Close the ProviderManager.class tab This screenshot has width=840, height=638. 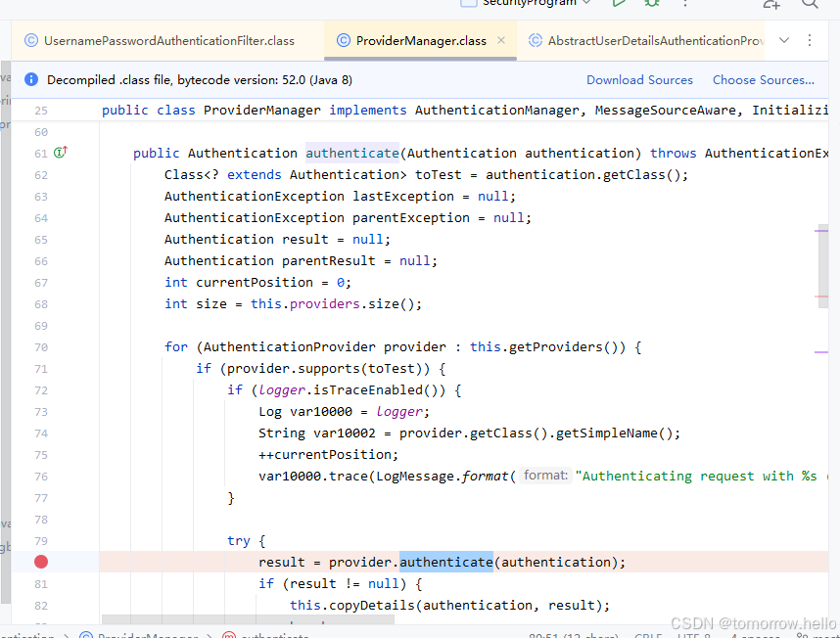coord(501,40)
